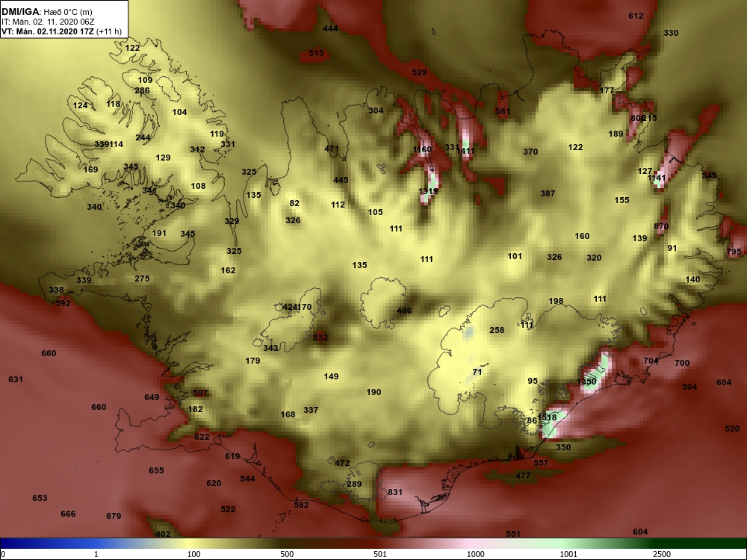Image resolution: width=747 pixels, height=560 pixels.
Task: Select the 289 map value
Action: point(354,485)
